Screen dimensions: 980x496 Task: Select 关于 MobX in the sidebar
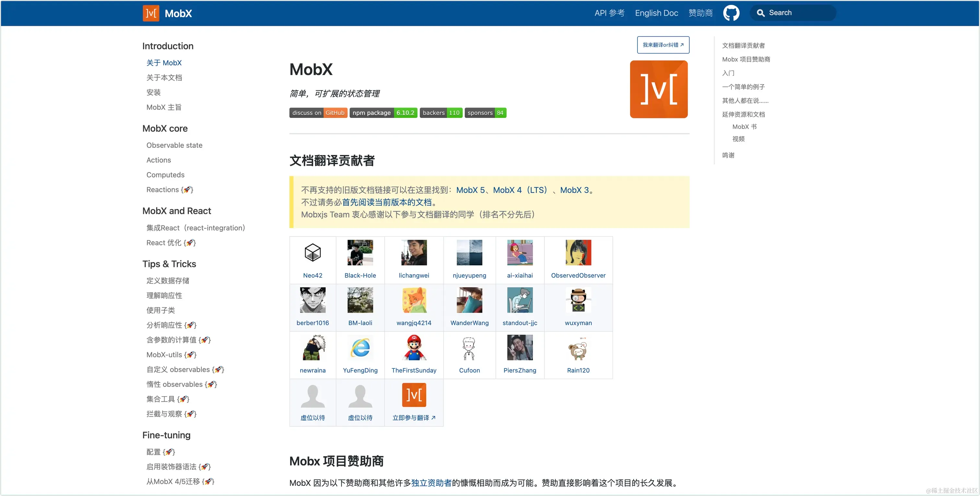[164, 63]
